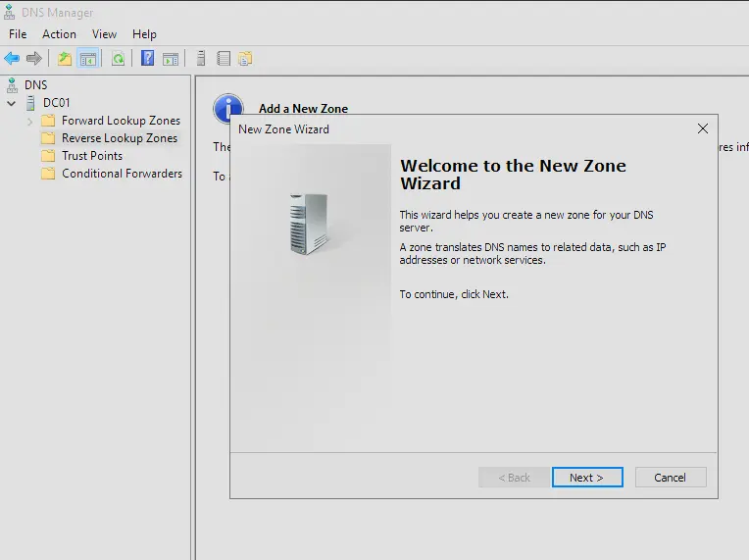Screen dimensions: 749x560
Task: Click the Reverse Lookup Zones folder icon
Action: 48,138
